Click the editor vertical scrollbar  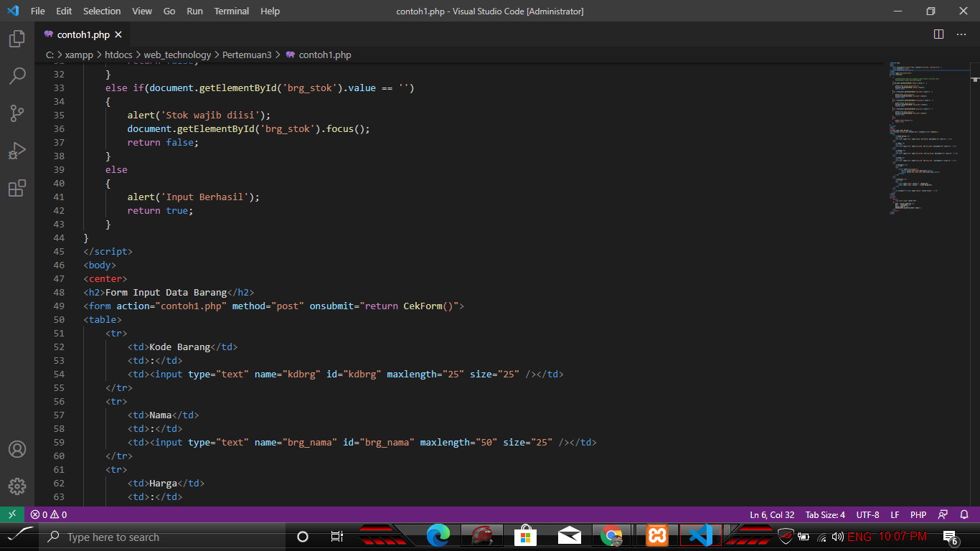(974, 284)
